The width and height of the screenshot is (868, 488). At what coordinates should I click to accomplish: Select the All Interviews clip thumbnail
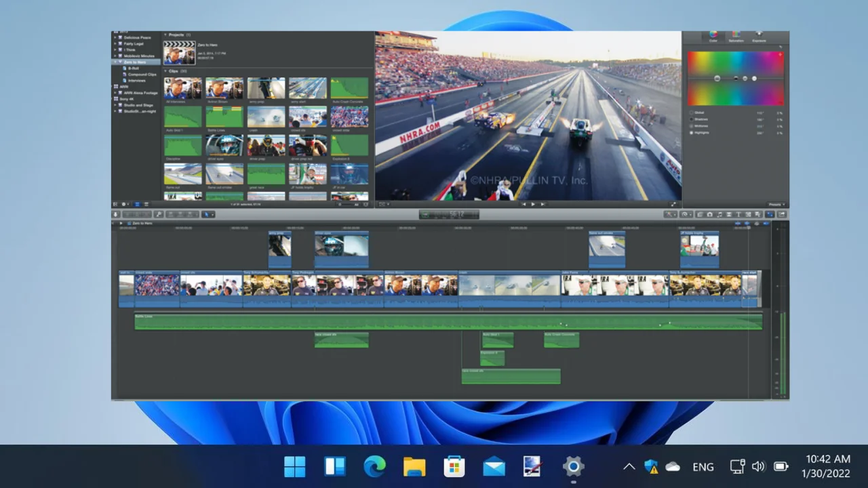click(x=183, y=88)
